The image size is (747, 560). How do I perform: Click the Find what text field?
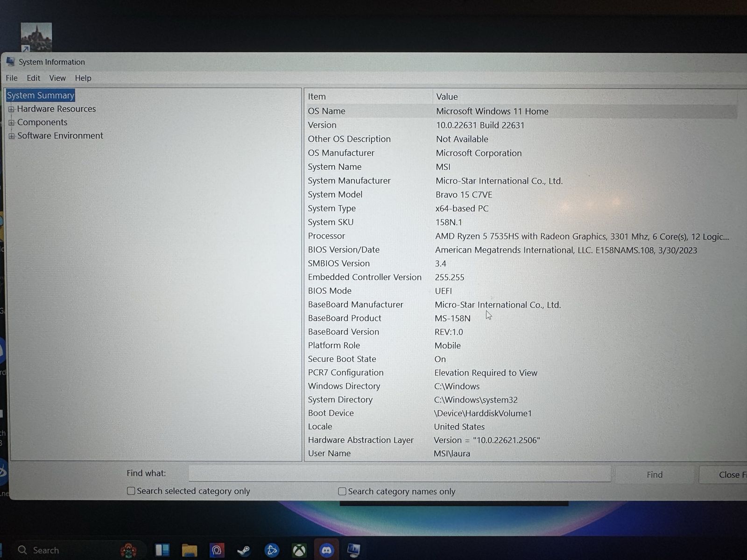point(399,474)
